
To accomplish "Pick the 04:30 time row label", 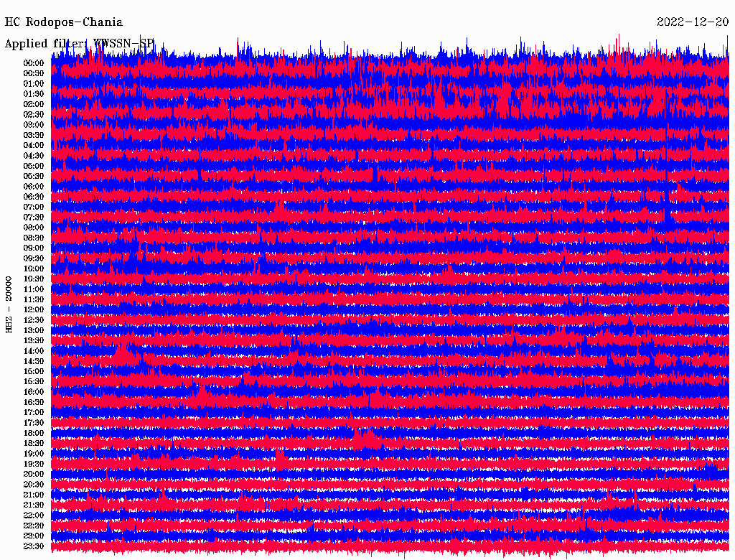I will click(x=34, y=156).
